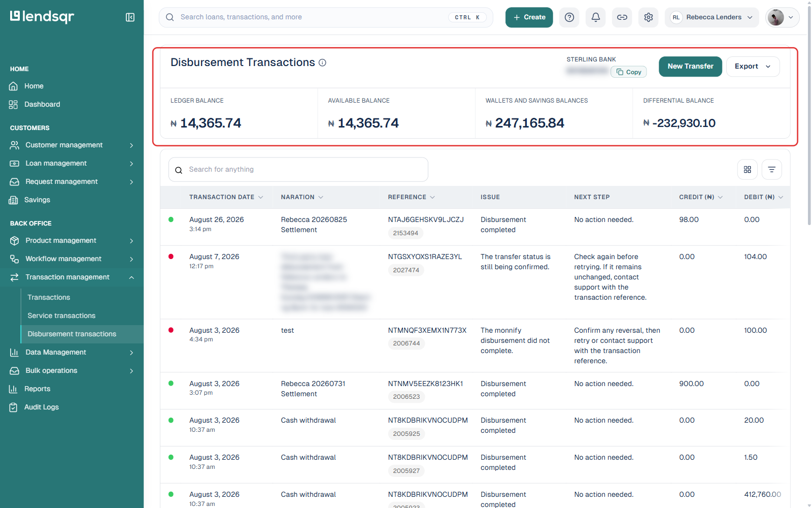Click credit amount 900.00
812x508 pixels.
(691, 384)
